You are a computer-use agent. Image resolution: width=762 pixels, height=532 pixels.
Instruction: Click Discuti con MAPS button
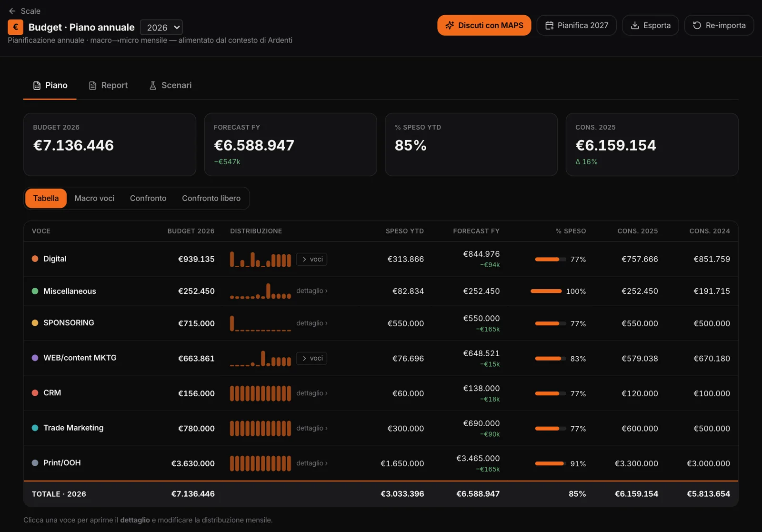(x=484, y=25)
